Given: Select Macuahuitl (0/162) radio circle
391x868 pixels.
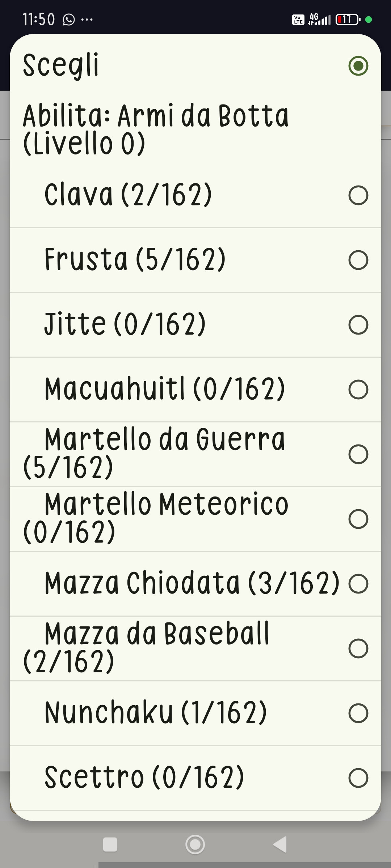Looking at the screenshot, I should 358,390.
